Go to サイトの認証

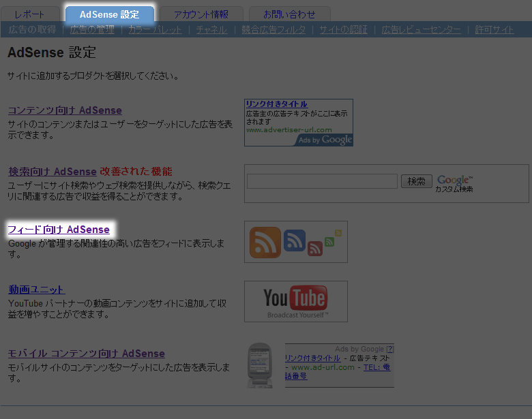[x=343, y=29]
